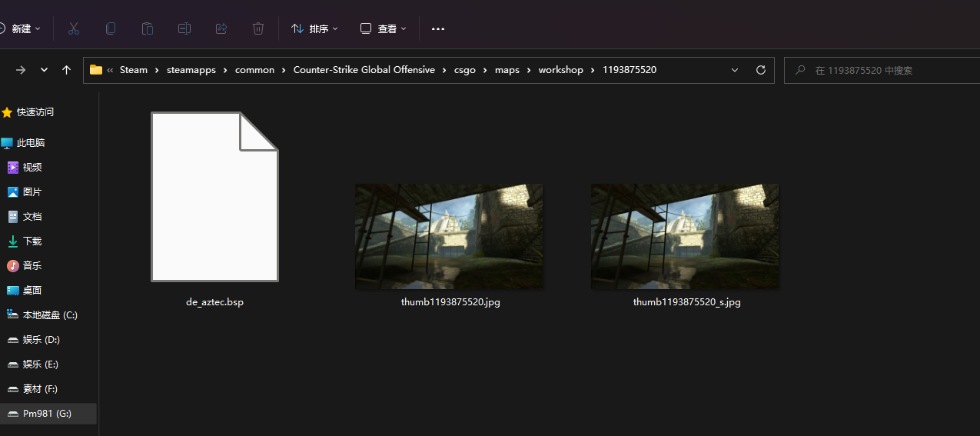This screenshot has height=436, width=980.
Task: Navigate to maps in breadcrumb
Action: (507, 70)
